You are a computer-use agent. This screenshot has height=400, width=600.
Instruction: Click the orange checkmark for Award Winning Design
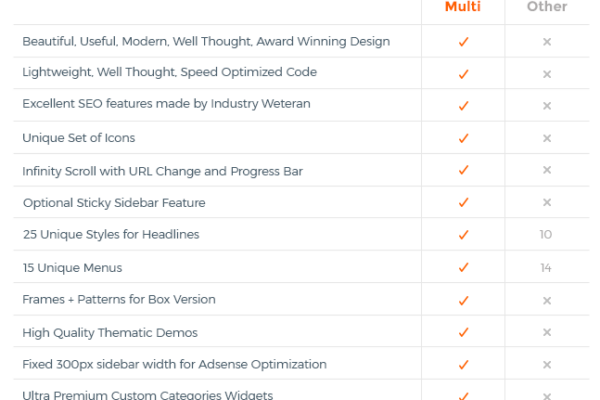(x=463, y=41)
